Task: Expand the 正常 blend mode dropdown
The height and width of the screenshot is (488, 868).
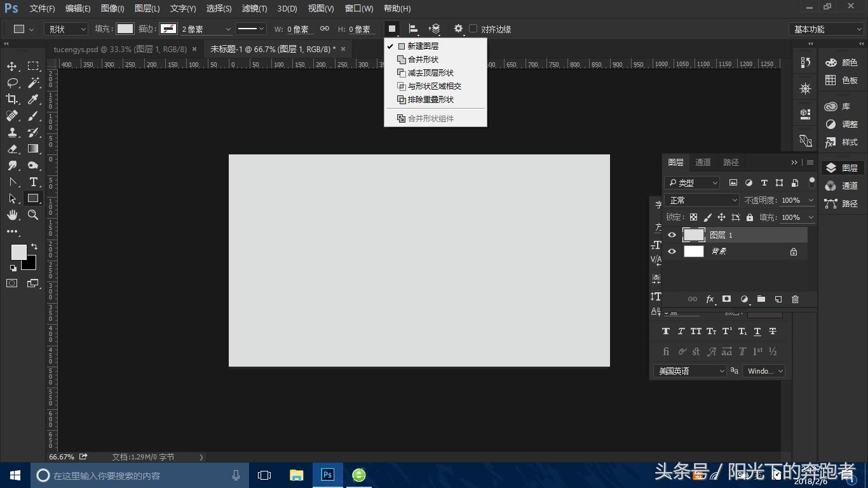Action: [702, 200]
